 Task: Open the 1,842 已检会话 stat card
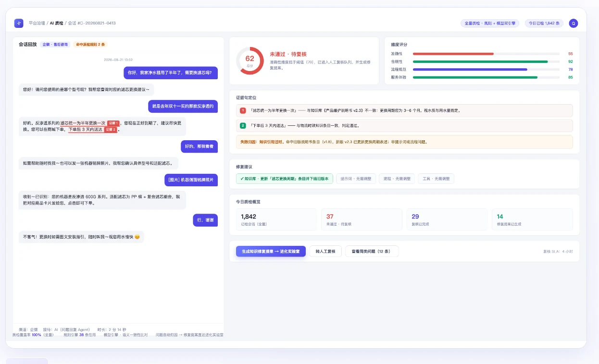point(276,219)
